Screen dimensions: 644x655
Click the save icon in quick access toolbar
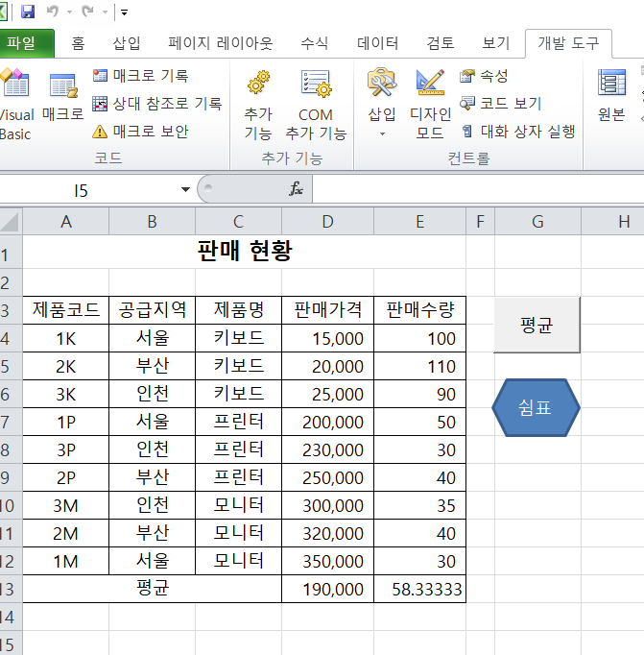pyautogui.click(x=28, y=12)
